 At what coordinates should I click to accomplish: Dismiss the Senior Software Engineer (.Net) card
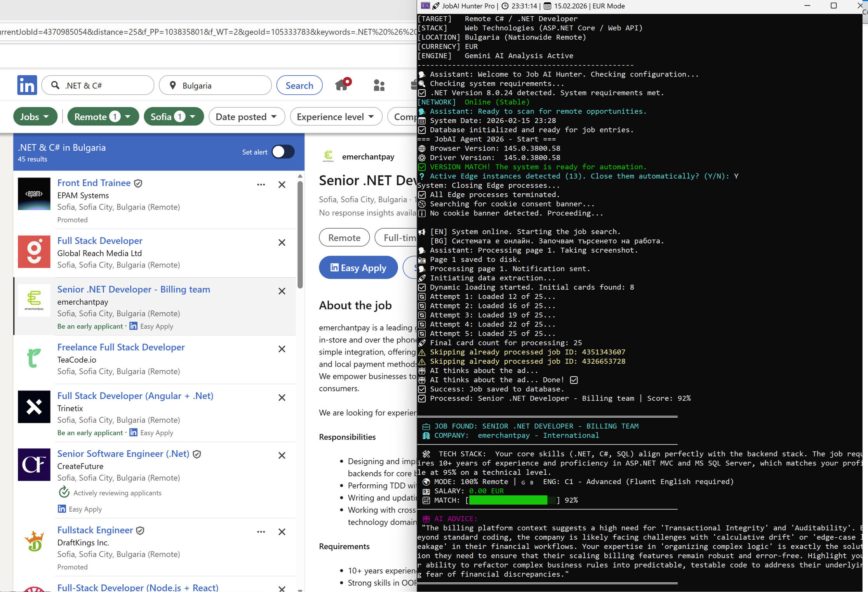click(x=282, y=455)
